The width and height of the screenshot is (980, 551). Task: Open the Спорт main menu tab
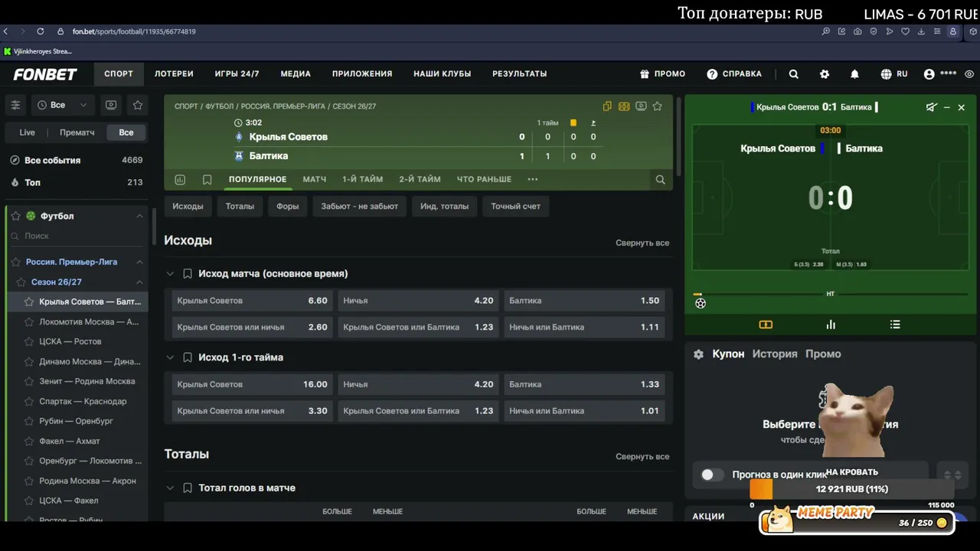119,74
